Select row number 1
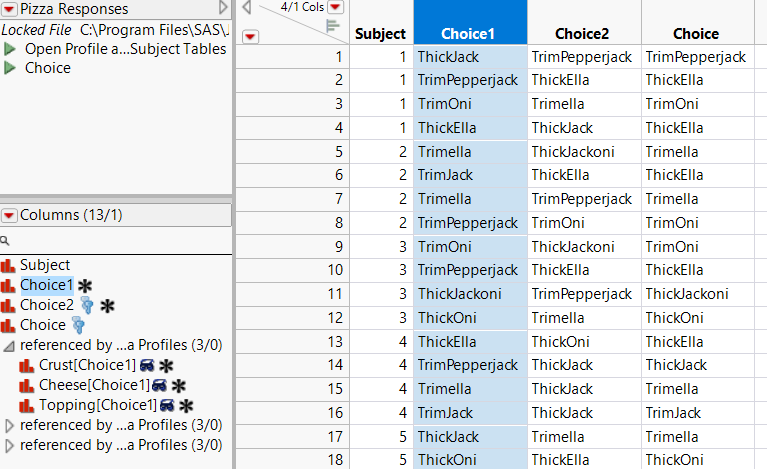 coord(293,57)
